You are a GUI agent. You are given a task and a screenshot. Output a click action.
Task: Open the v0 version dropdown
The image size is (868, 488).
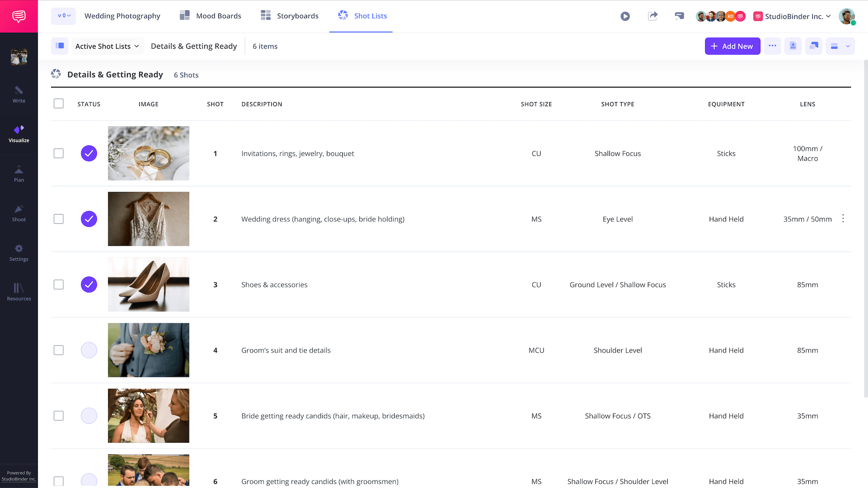64,16
